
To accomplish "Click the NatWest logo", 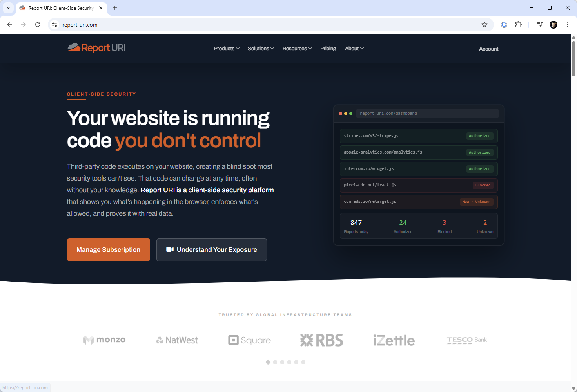I will pos(177,340).
